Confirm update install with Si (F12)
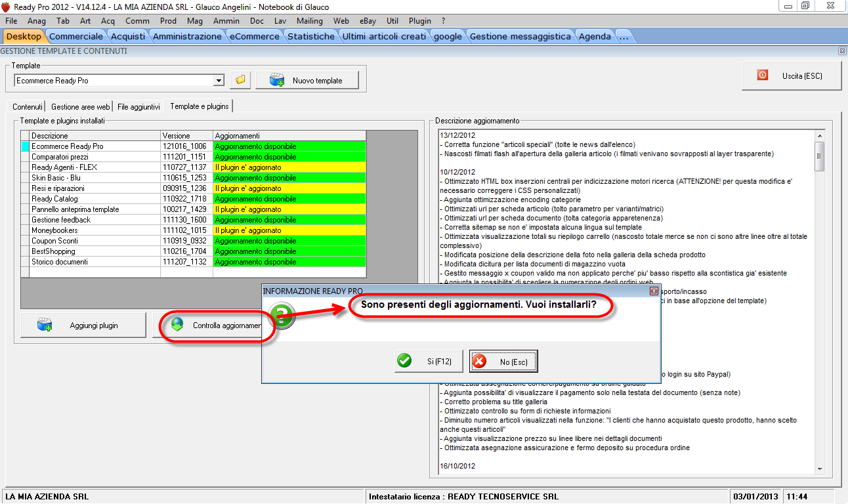The height and width of the screenshot is (504, 848). (428, 361)
